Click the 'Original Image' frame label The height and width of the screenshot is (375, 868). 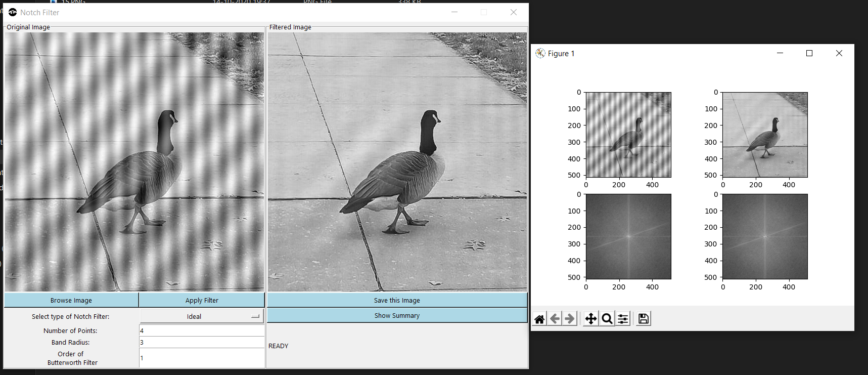(28, 27)
